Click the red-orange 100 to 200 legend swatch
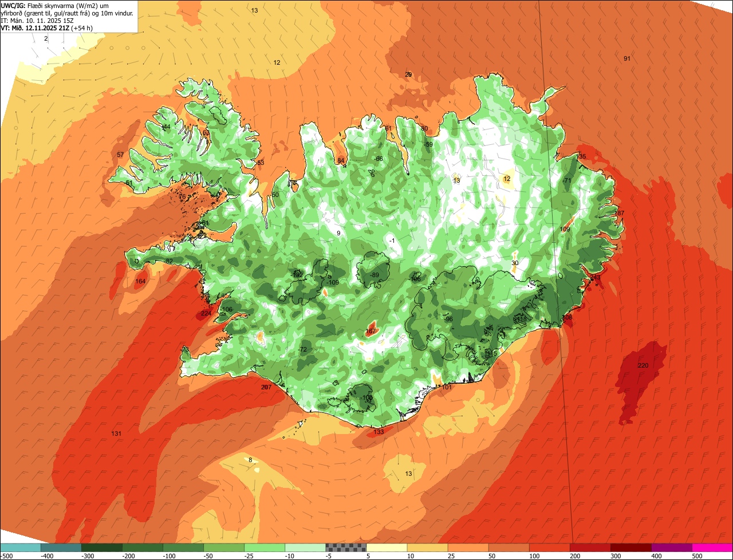This screenshot has width=733, height=560. 549,547
